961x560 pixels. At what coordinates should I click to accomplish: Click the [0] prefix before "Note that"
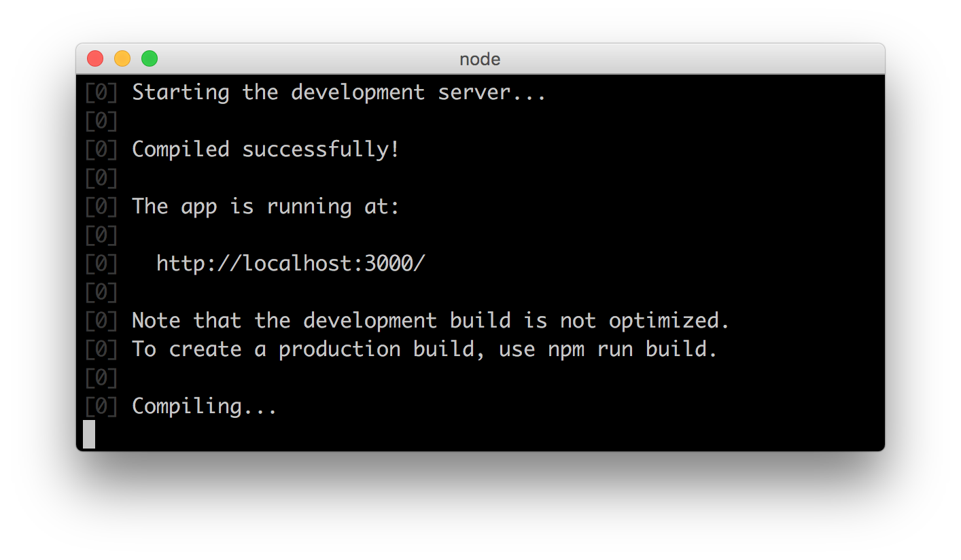pyautogui.click(x=101, y=321)
